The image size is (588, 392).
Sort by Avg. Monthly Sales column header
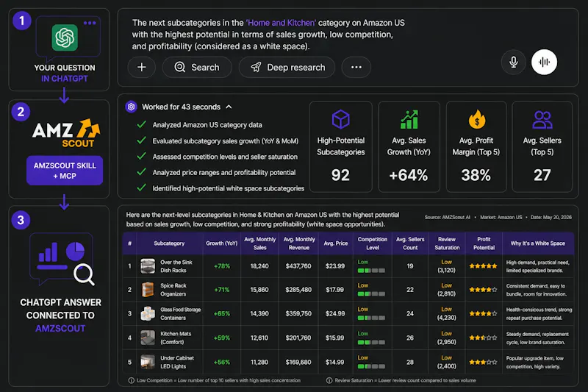coord(260,243)
